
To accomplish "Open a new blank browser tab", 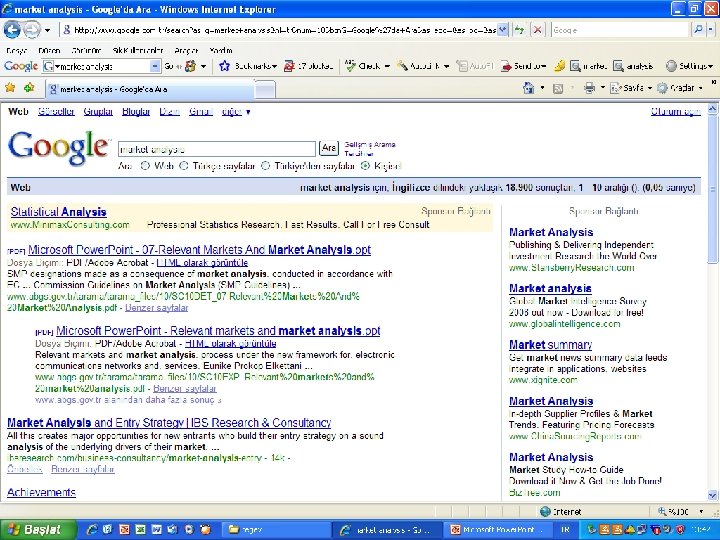I will click(x=265, y=90).
